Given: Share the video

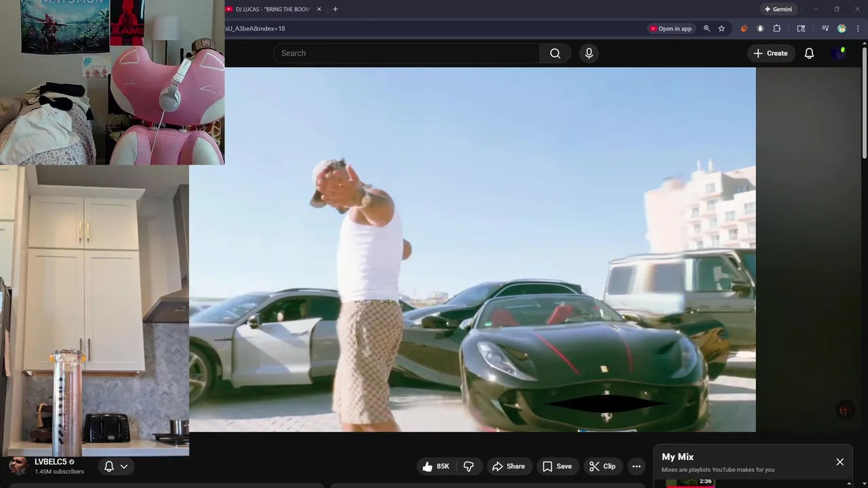Looking at the screenshot, I should click(509, 466).
